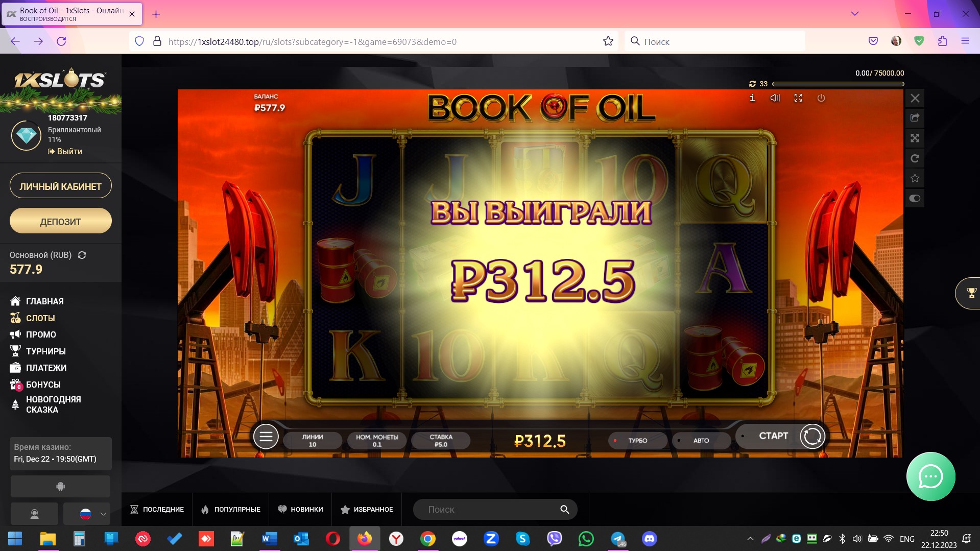Click the wagering progress bar

pos(838,84)
